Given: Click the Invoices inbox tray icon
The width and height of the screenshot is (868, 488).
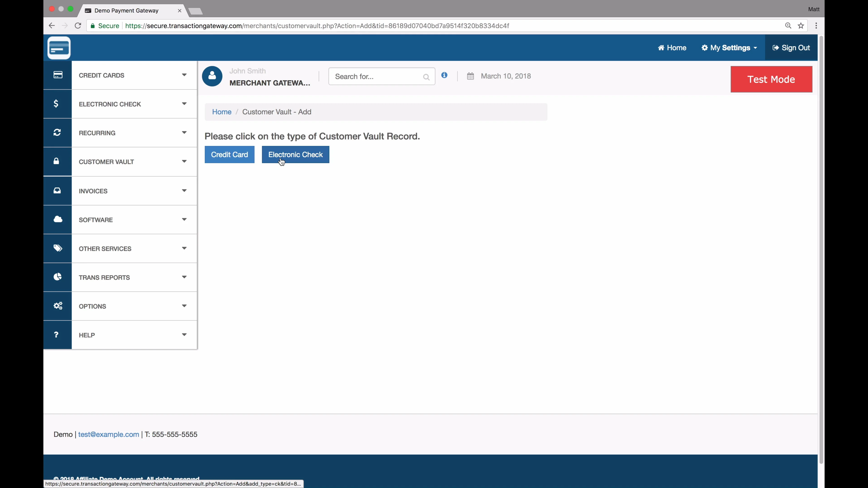Looking at the screenshot, I should pyautogui.click(x=57, y=191).
